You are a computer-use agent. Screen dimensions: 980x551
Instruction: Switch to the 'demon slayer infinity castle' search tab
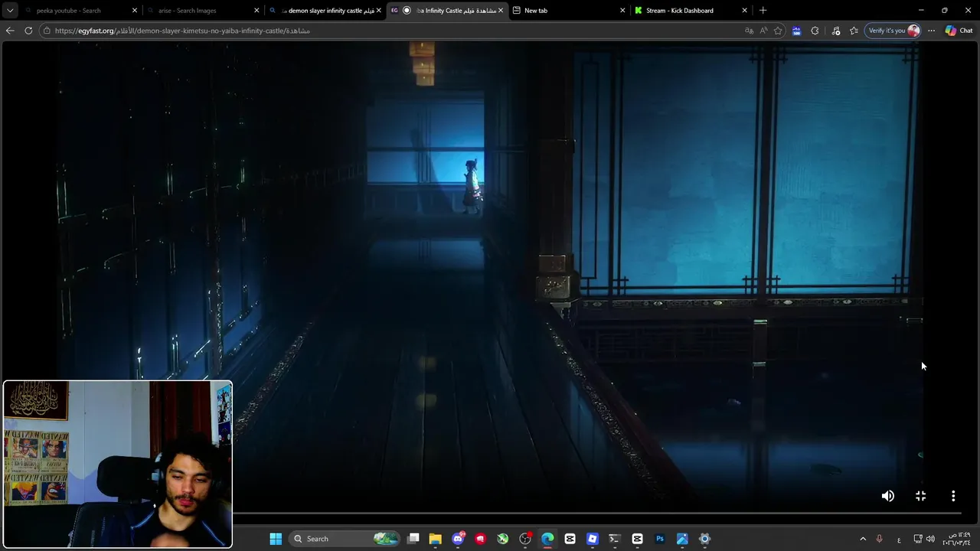pos(325,11)
